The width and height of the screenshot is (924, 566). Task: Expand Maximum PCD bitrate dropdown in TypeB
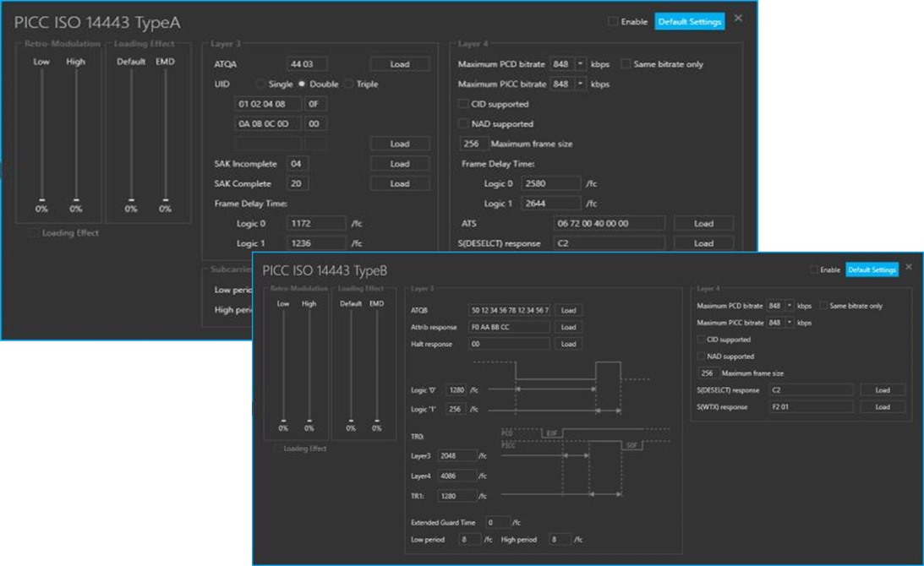[x=790, y=306]
